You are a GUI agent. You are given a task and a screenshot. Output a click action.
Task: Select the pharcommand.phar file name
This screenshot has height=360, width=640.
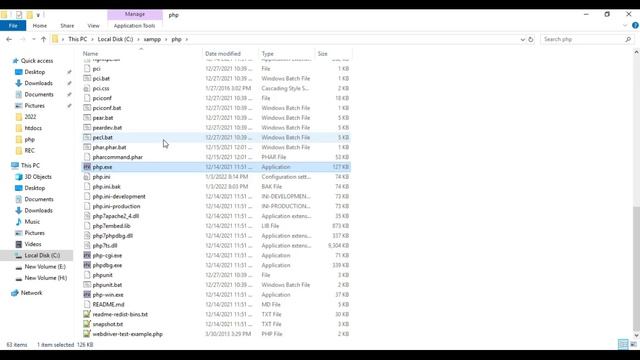click(118, 157)
